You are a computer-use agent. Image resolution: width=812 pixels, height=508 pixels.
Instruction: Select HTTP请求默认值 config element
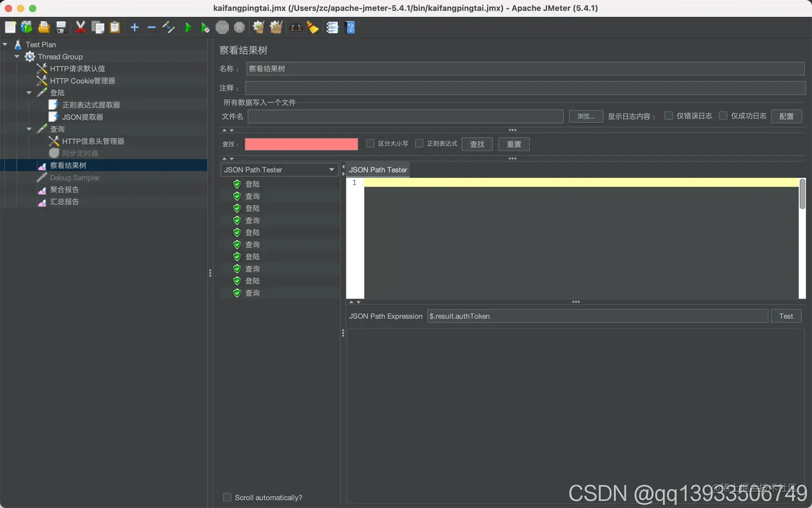click(x=77, y=69)
